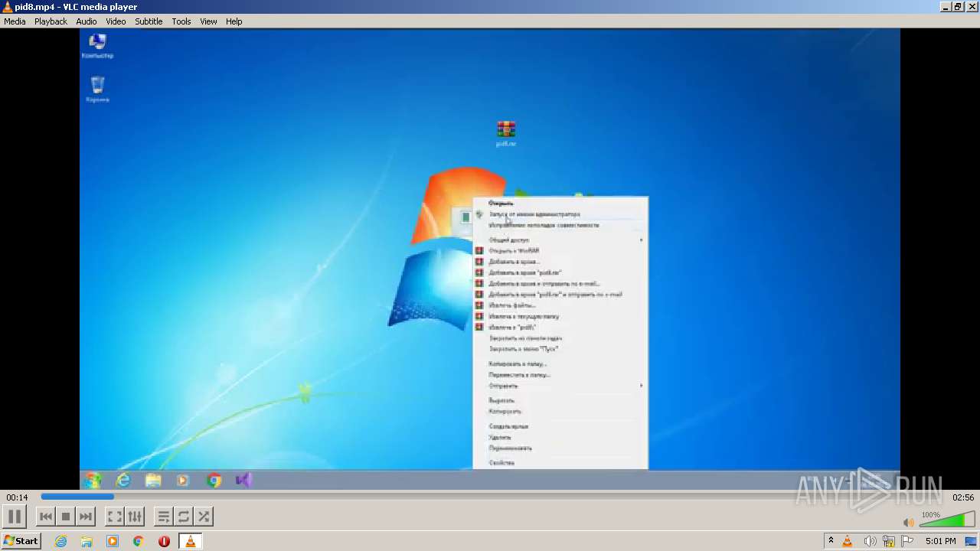Toggle loop repeat mode
Viewport: 980px width, 551px height.
point(183,517)
